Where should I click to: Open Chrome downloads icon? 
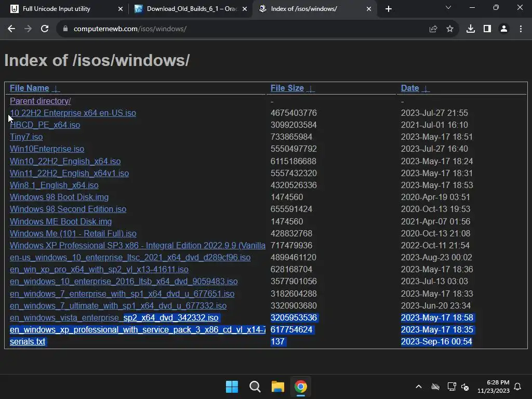click(471, 29)
